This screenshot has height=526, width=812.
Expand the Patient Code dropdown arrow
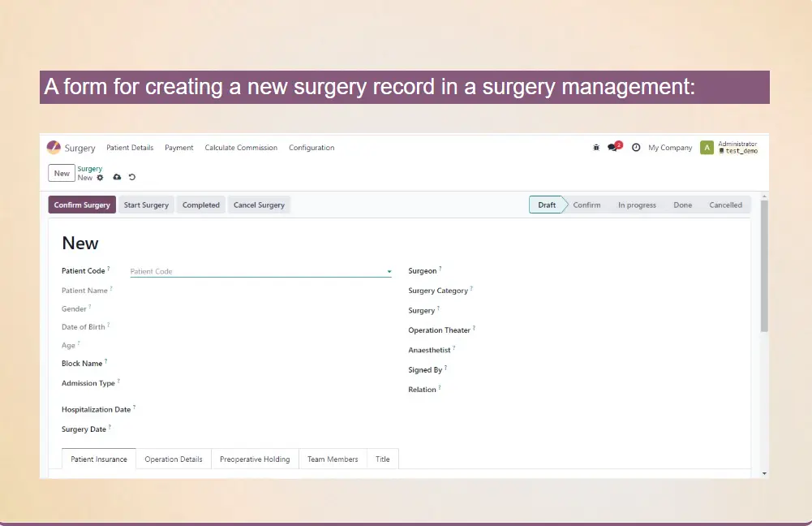point(389,272)
